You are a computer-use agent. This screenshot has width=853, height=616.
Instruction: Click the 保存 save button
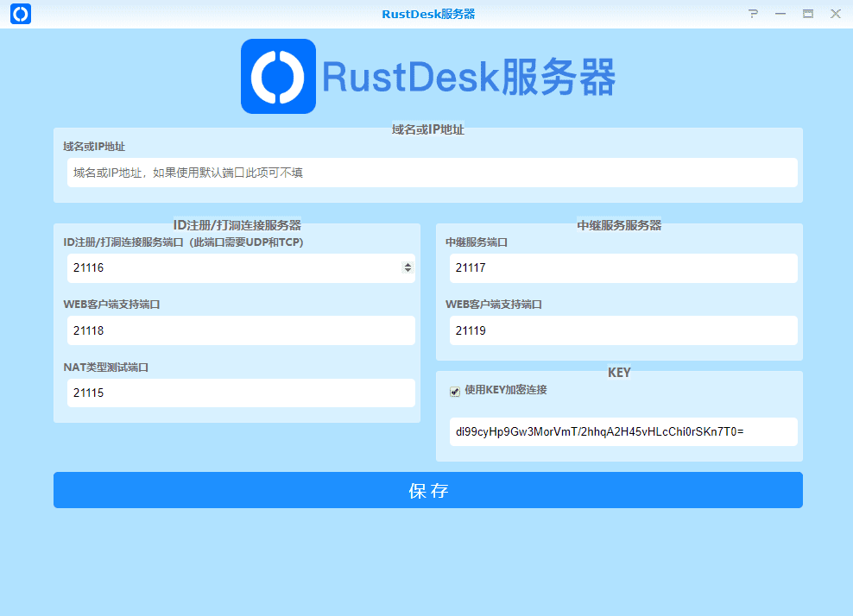click(x=428, y=490)
